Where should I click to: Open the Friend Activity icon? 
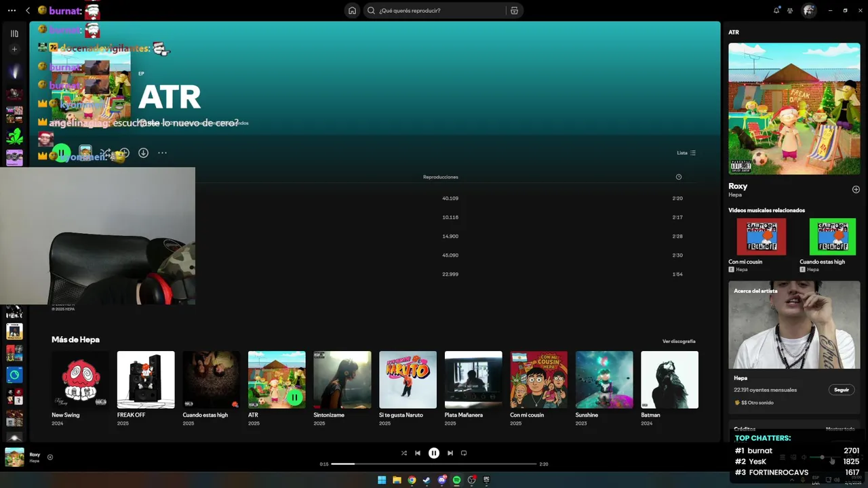[x=790, y=10]
